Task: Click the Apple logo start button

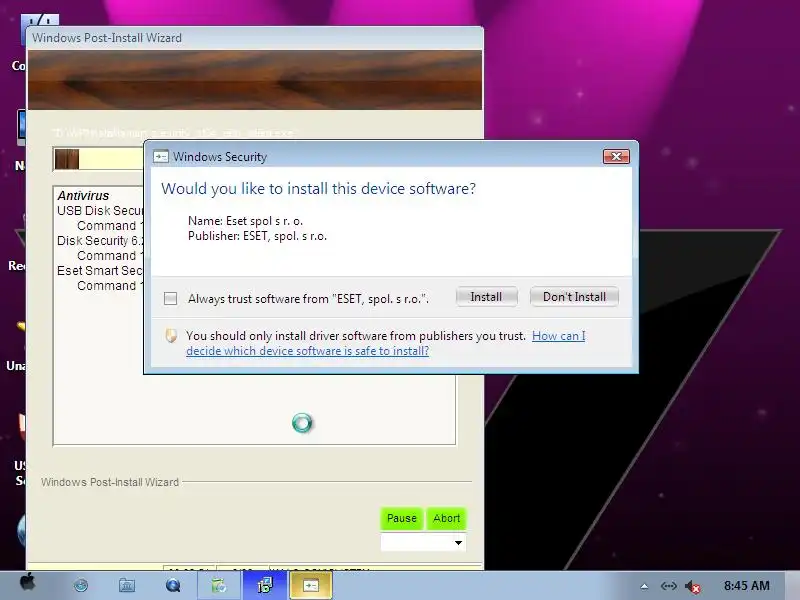Action: point(28,583)
